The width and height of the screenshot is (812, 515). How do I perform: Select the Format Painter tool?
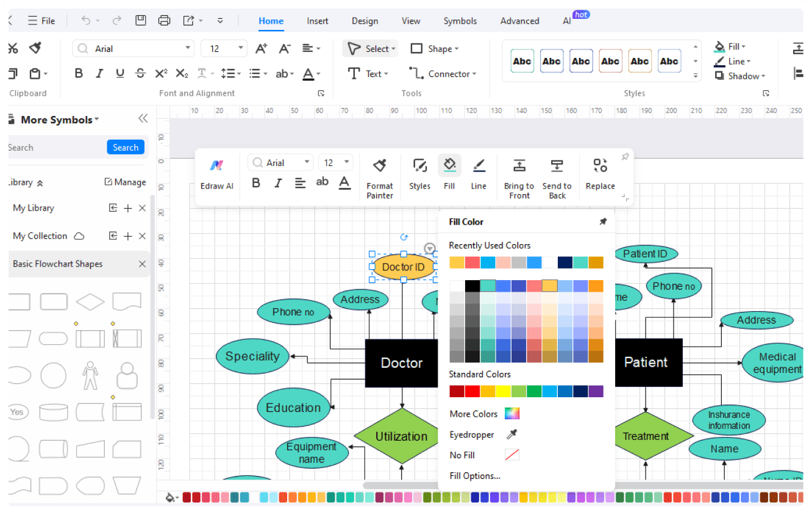click(379, 174)
